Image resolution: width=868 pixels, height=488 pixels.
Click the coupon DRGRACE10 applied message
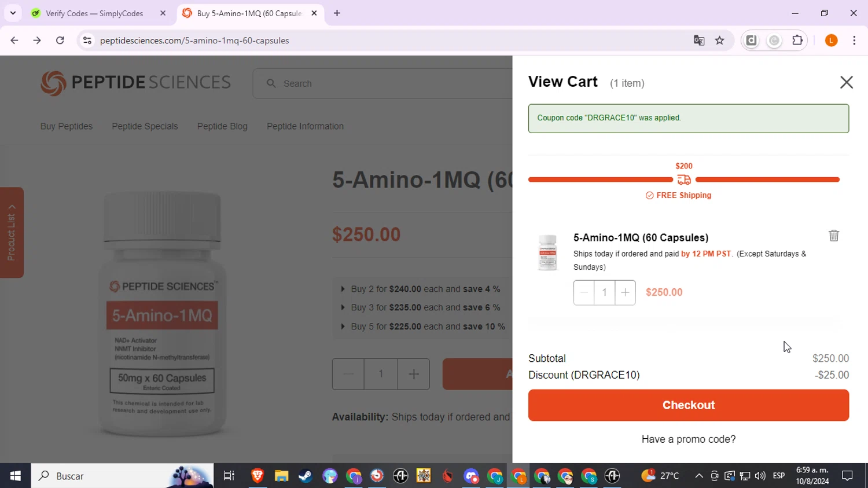tap(689, 119)
